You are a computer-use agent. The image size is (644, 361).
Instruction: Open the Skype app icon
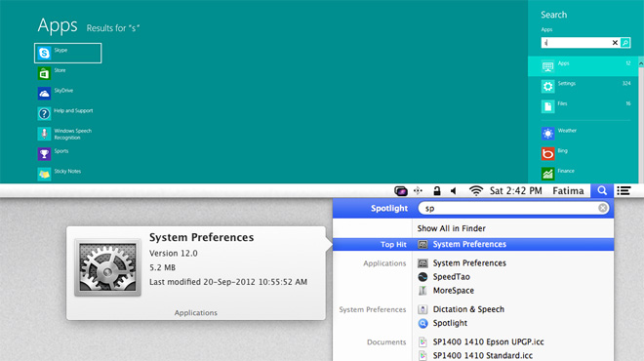pos(44,53)
